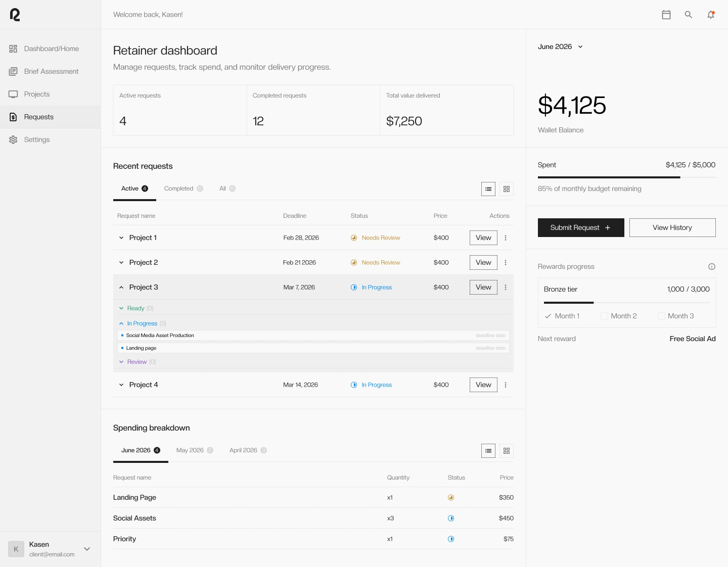Open more options for Project 1
The height and width of the screenshot is (567, 728).
[x=506, y=238]
